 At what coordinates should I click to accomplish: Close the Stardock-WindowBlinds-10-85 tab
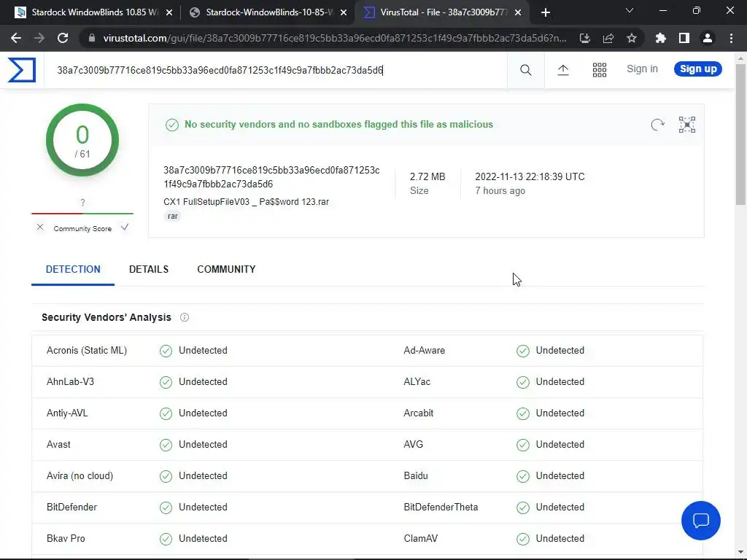[x=344, y=12]
